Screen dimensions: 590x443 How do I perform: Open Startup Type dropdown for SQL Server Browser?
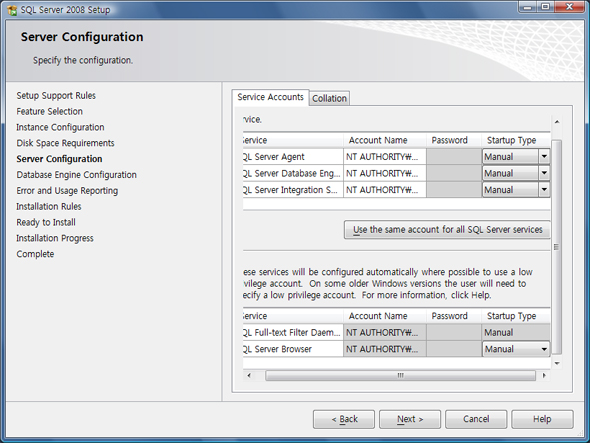(x=544, y=349)
